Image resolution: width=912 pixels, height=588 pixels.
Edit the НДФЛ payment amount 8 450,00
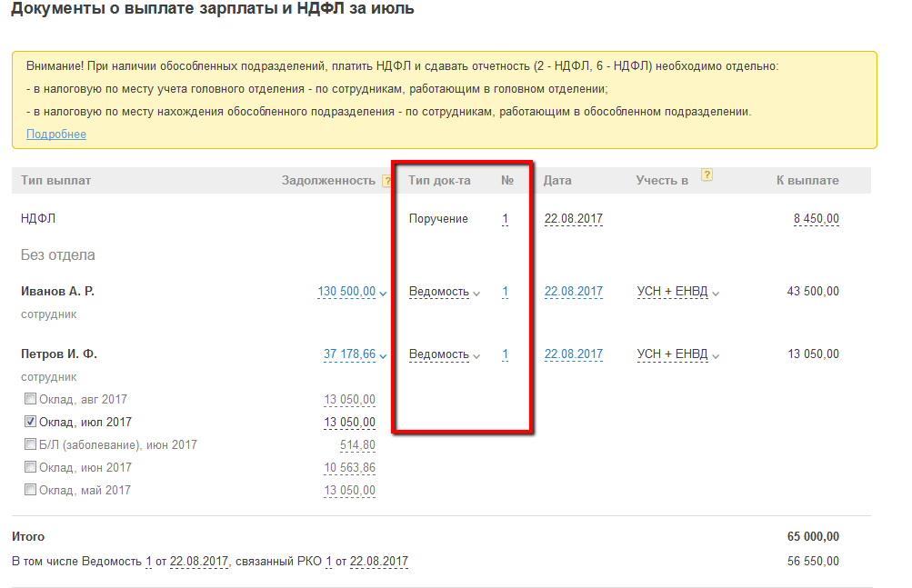tap(816, 219)
